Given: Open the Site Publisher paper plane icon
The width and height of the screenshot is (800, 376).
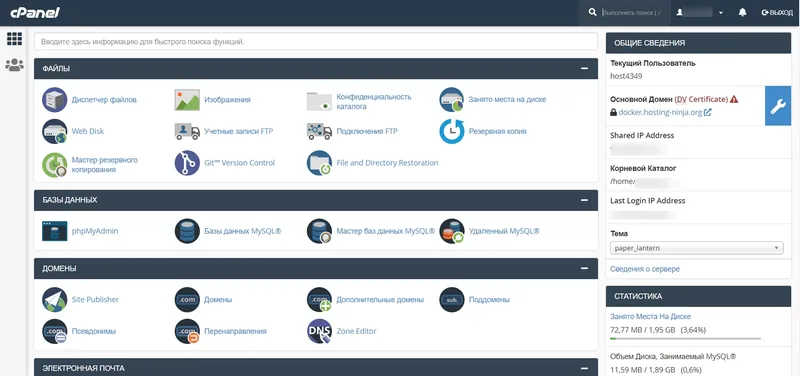Looking at the screenshot, I should pos(55,299).
